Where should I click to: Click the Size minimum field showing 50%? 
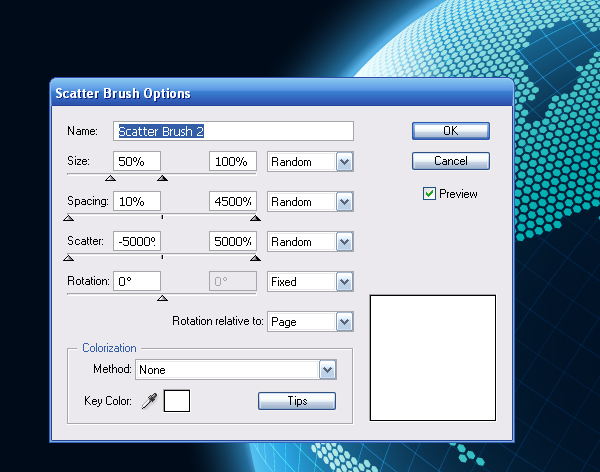pos(137,161)
